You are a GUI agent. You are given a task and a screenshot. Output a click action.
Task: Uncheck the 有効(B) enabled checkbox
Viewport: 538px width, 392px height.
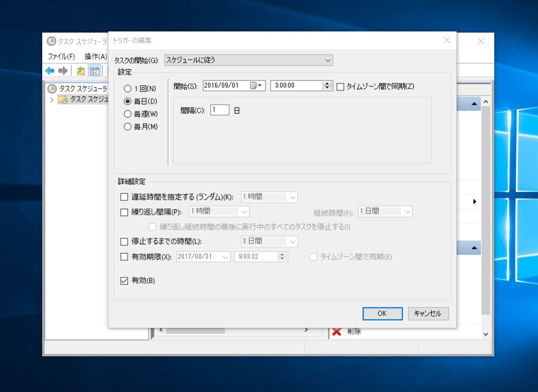tap(124, 281)
